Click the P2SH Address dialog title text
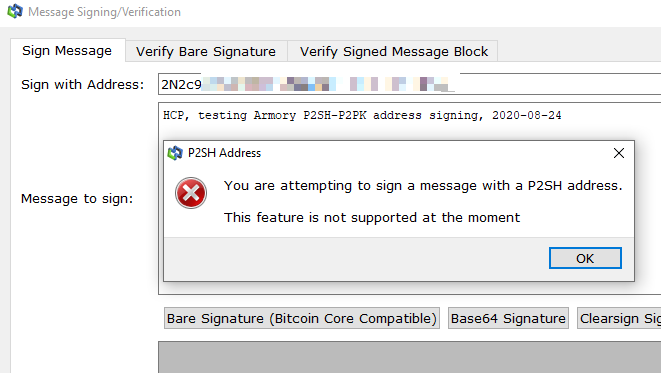 click(224, 153)
